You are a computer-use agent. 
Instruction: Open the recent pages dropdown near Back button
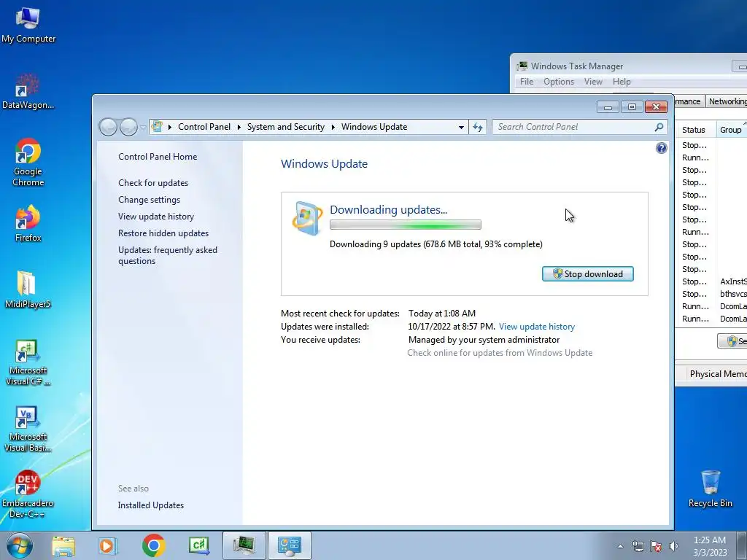coord(143,127)
